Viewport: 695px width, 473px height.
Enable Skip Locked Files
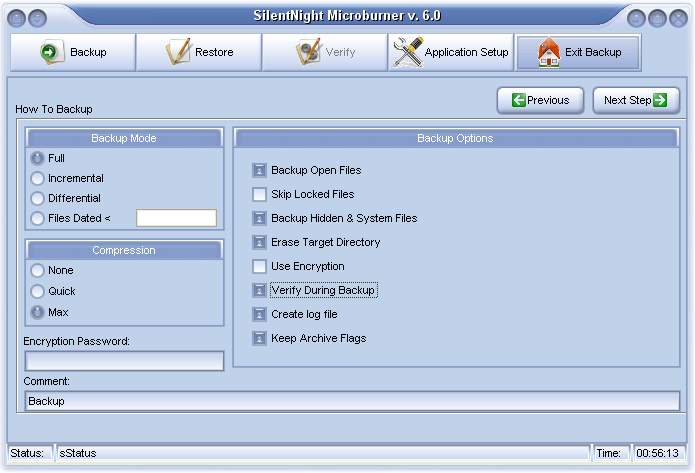(x=259, y=194)
